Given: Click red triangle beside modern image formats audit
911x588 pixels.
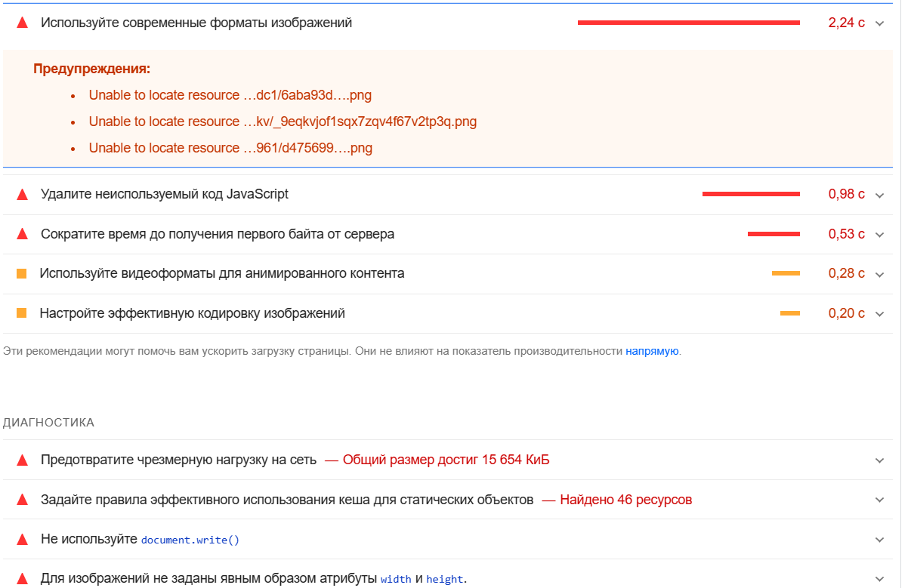Looking at the screenshot, I should click(x=22, y=23).
